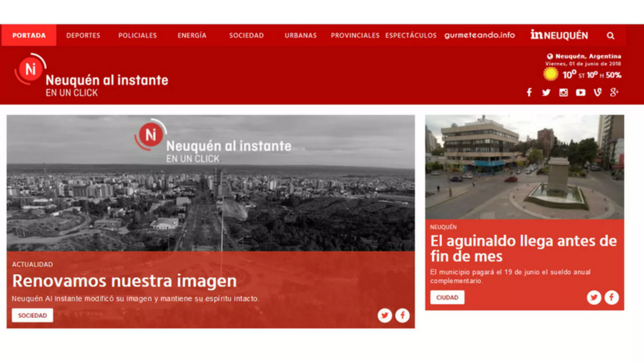
Task: Click the Facebook icon in header
Action: tap(529, 93)
